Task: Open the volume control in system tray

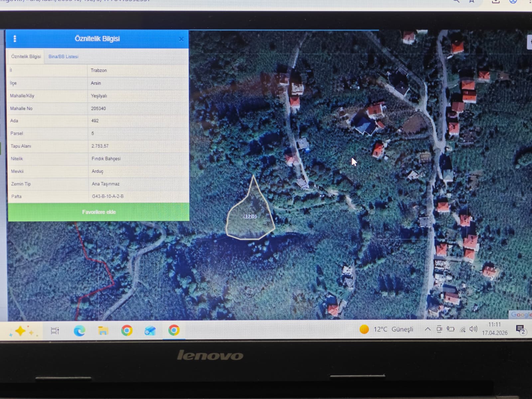Action: (x=473, y=329)
